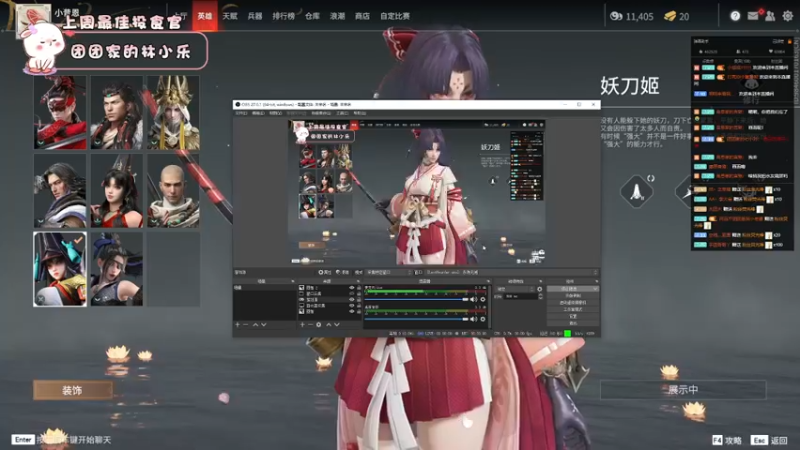This screenshot has height=450, width=800.
Task: Open the 商店 tab
Action: tap(362, 16)
